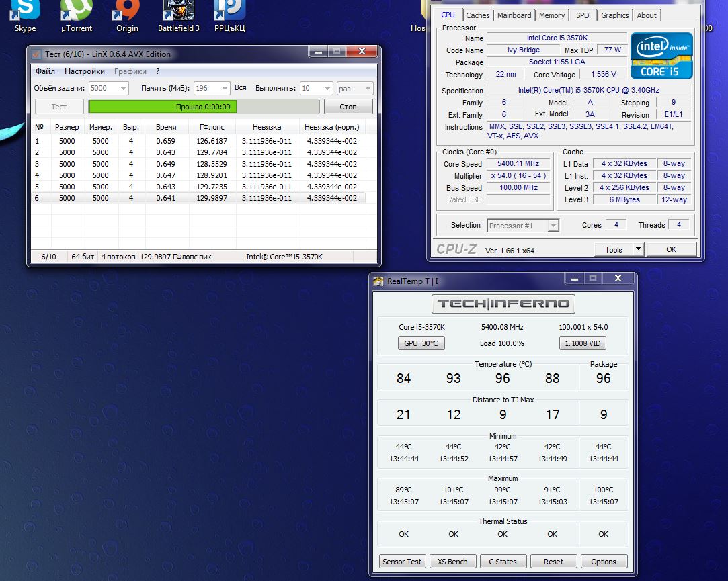This screenshot has width=728, height=581.
Task: Click the 101°C maximum temperature reading
Action: pos(454,490)
